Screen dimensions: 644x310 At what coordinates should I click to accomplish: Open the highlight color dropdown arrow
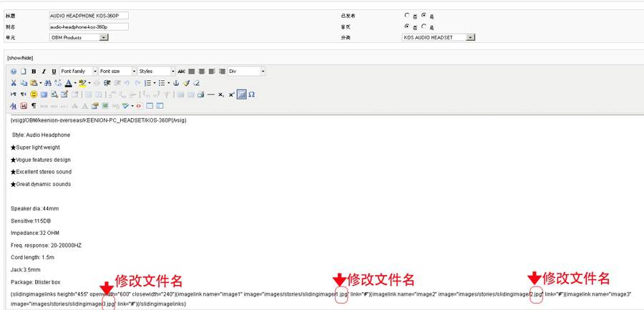[89, 83]
